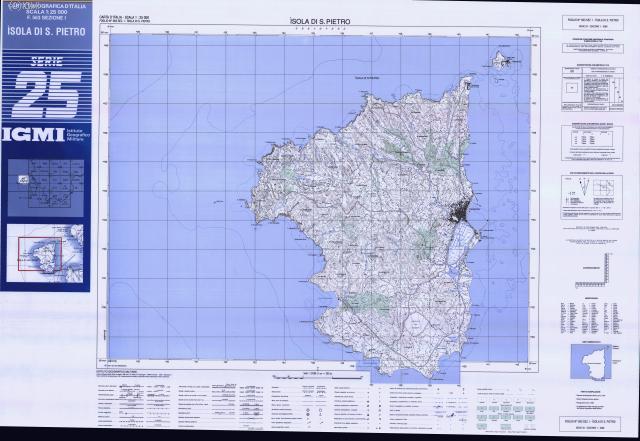Click the small blue island inset at lower right
The height and width of the screenshot is (441, 640).
point(591,362)
